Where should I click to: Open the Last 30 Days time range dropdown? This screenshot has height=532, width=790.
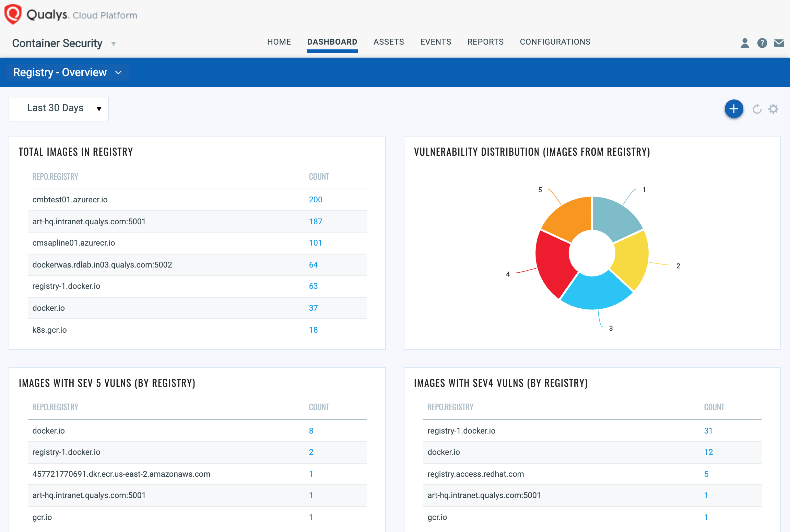coord(59,108)
